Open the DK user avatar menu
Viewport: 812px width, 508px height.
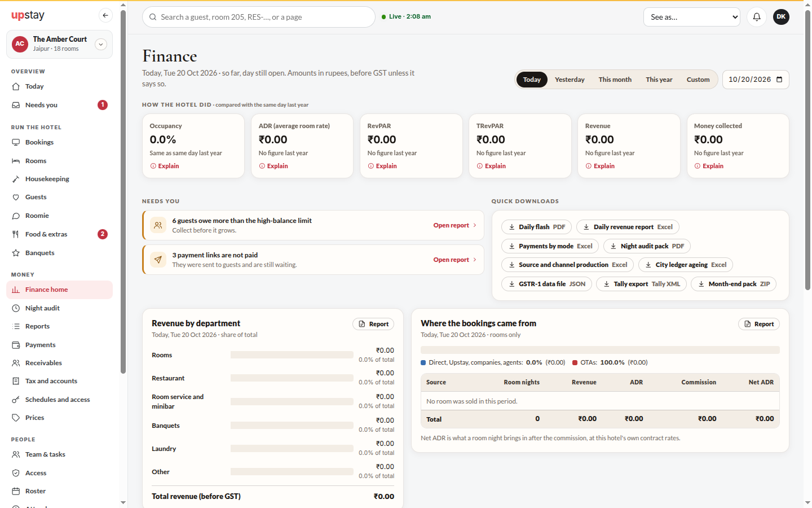pos(781,17)
